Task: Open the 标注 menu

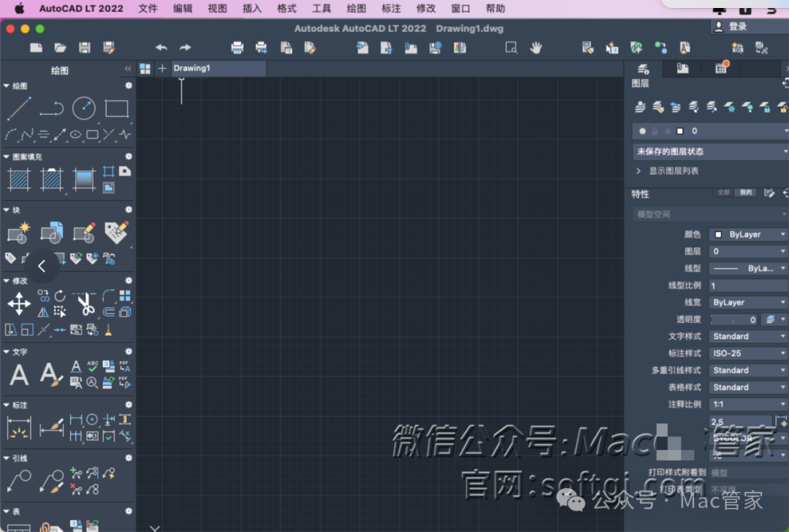Action: coord(391,9)
